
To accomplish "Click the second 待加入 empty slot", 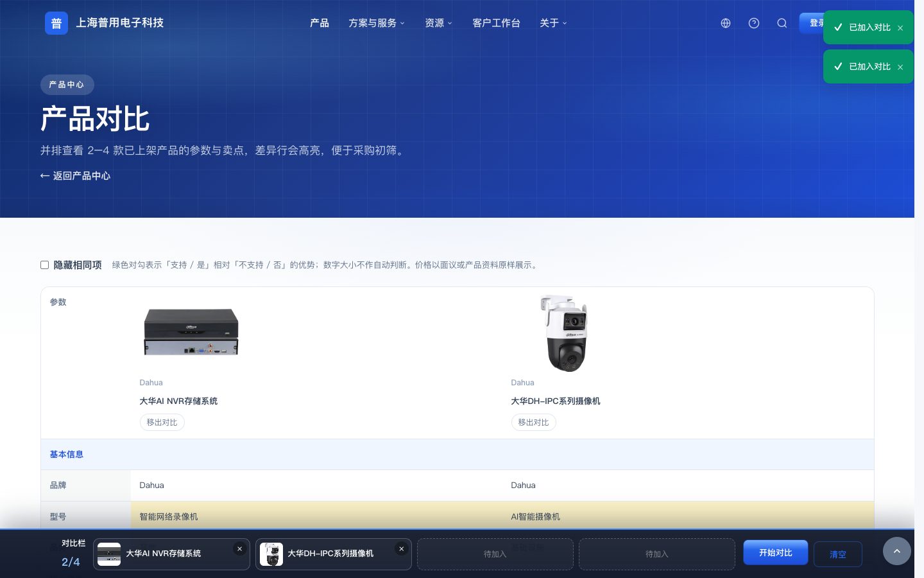I will tap(656, 554).
